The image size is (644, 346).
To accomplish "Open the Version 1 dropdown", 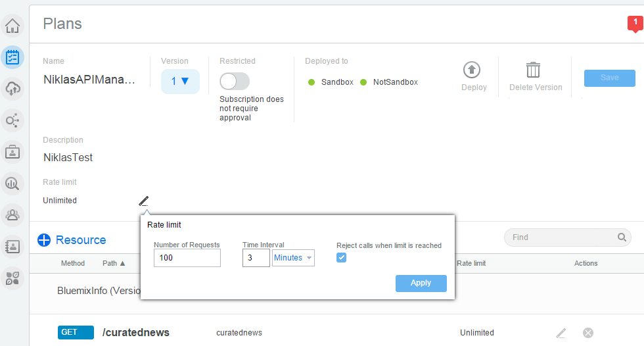I will click(x=180, y=82).
